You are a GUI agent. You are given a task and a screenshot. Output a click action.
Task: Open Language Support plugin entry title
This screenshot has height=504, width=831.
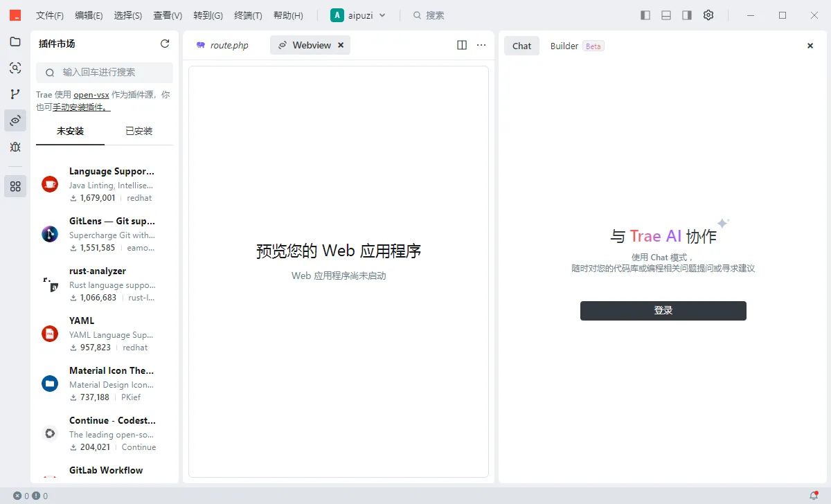[111, 171]
